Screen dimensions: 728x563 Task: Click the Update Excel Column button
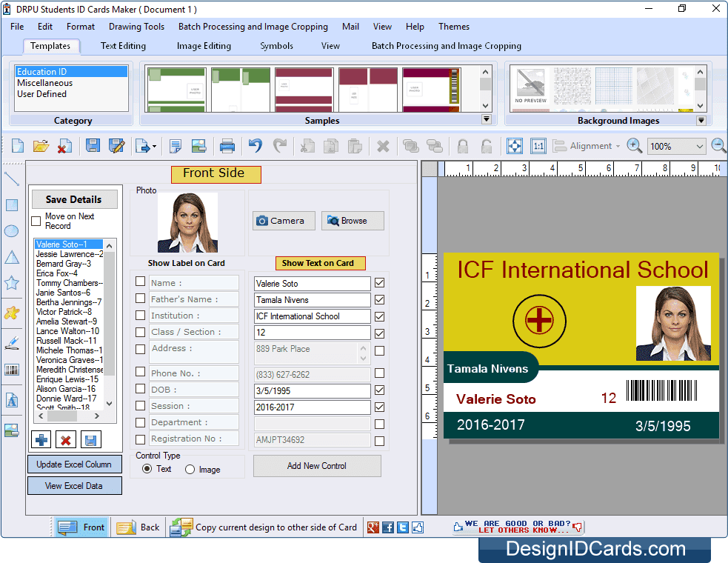pos(75,464)
